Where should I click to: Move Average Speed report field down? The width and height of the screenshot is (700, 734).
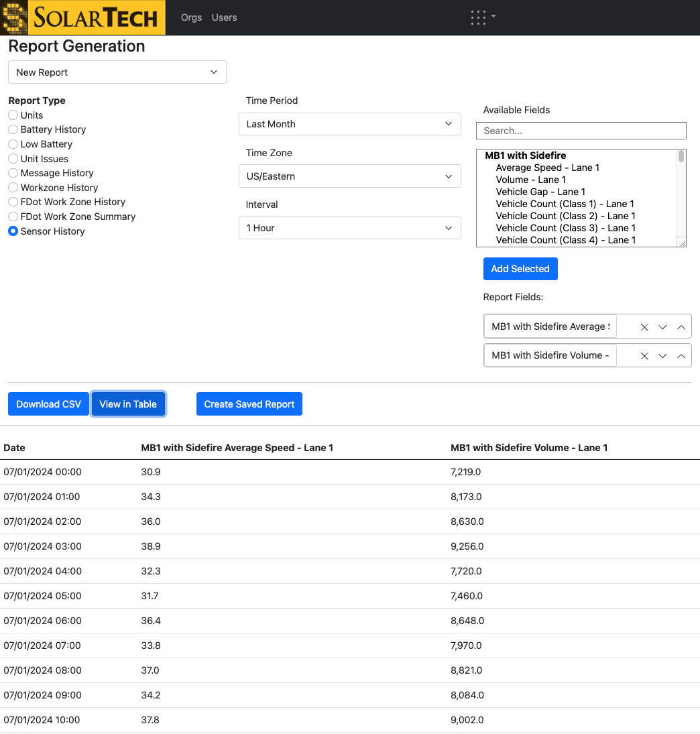point(662,326)
